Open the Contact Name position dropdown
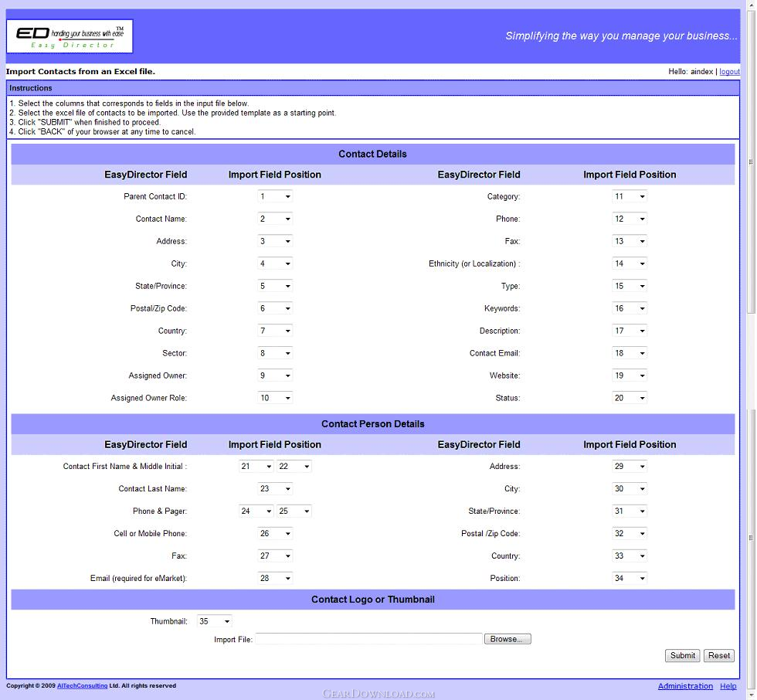757x700 pixels. click(275, 219)
